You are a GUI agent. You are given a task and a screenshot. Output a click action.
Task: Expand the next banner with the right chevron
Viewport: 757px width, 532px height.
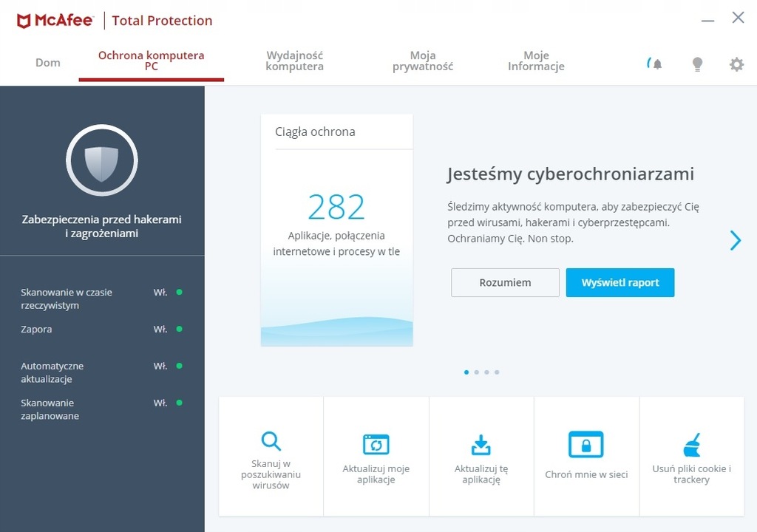pos(736,240)
